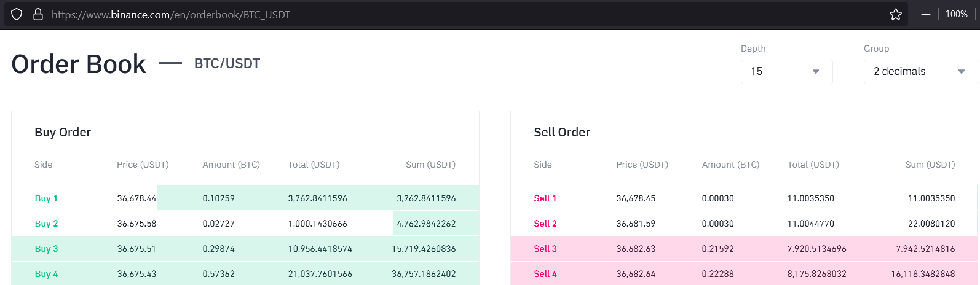Click buy price 36,678.44

(x=136, y=198)
